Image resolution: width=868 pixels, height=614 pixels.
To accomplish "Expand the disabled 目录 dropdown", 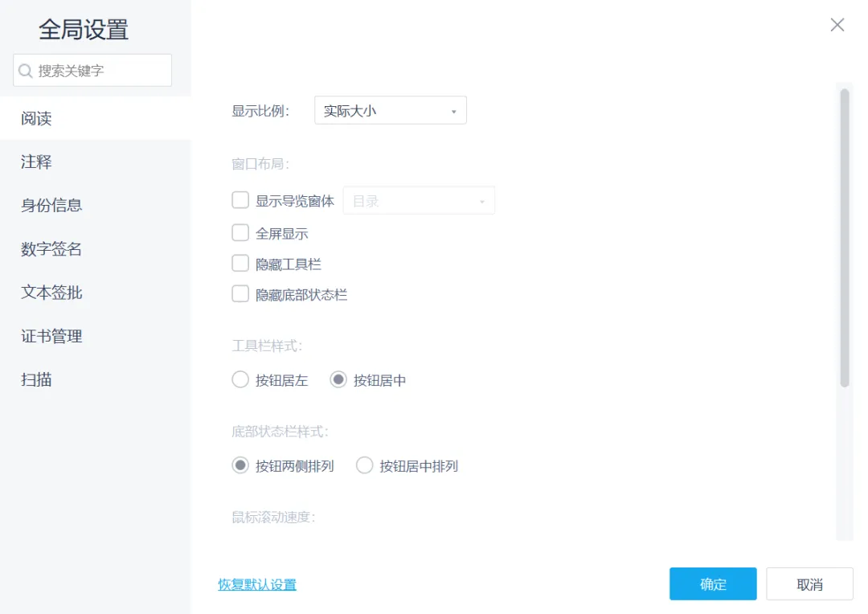I will tap(419, 200).
